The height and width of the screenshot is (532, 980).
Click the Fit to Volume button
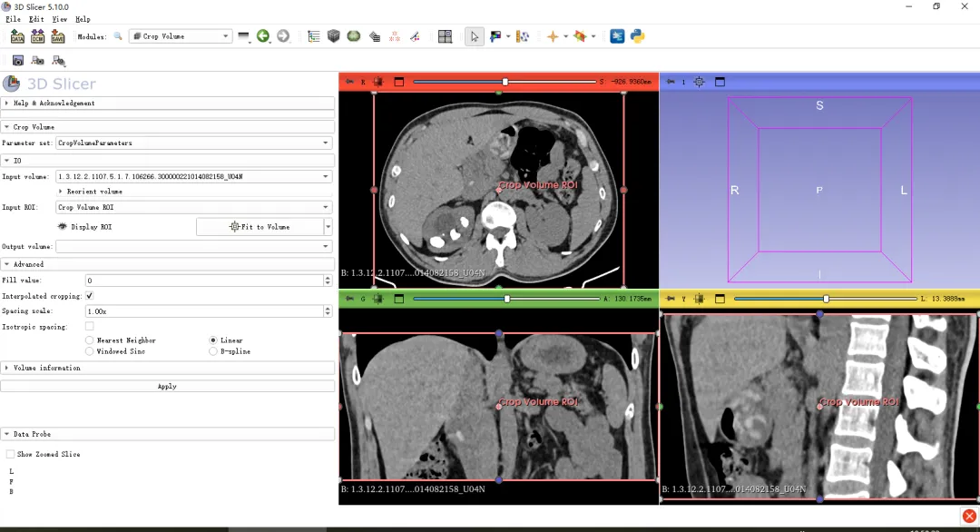(260, 227)
